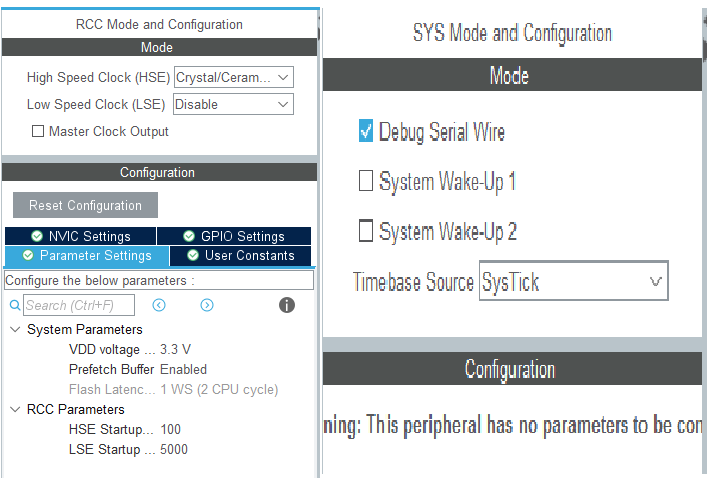Collapse System Parameters tree group
This screenshot has width=707, height=485.
click(x=15, y=329)
